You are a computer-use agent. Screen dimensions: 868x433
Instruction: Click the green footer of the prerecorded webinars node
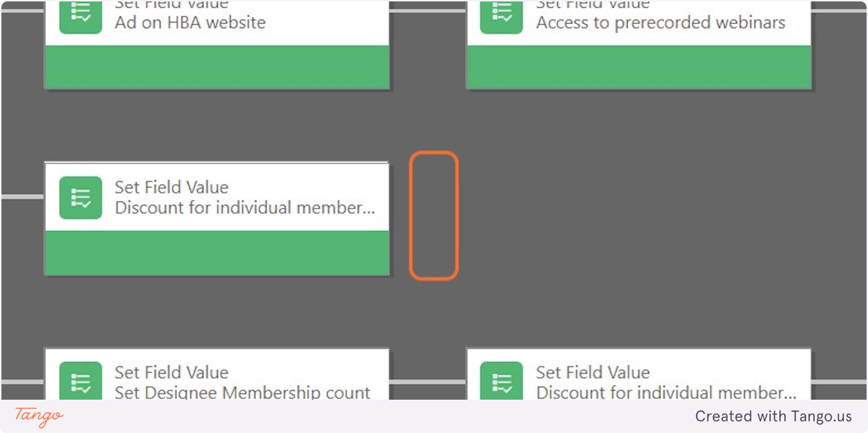click(639, 67)
